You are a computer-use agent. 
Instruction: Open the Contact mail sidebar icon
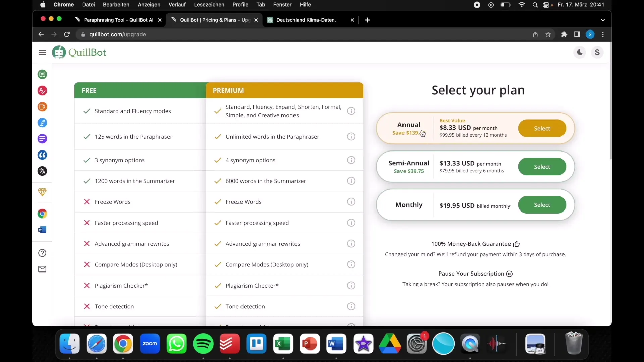(x=42, y=269)
